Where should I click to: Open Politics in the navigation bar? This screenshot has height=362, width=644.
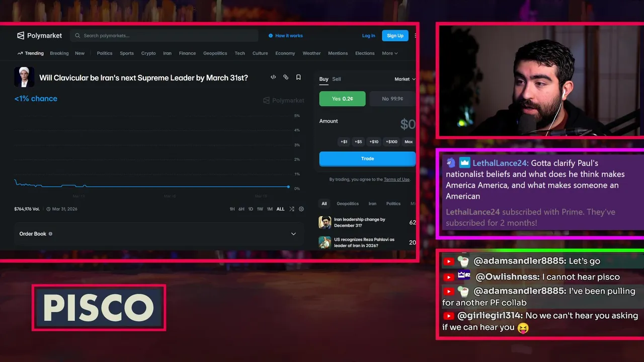click(x=105, y=53)
